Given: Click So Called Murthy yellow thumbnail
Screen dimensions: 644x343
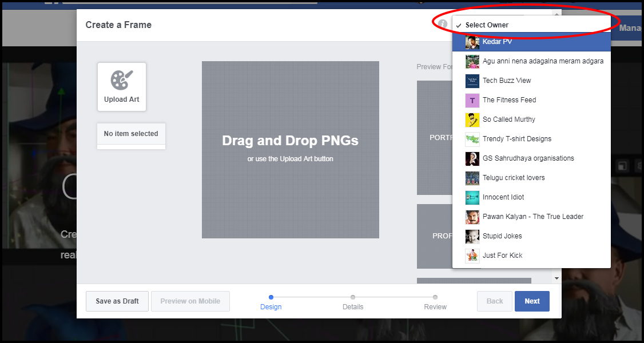Looking at the screenshot, I should click(x=472, y=120).
